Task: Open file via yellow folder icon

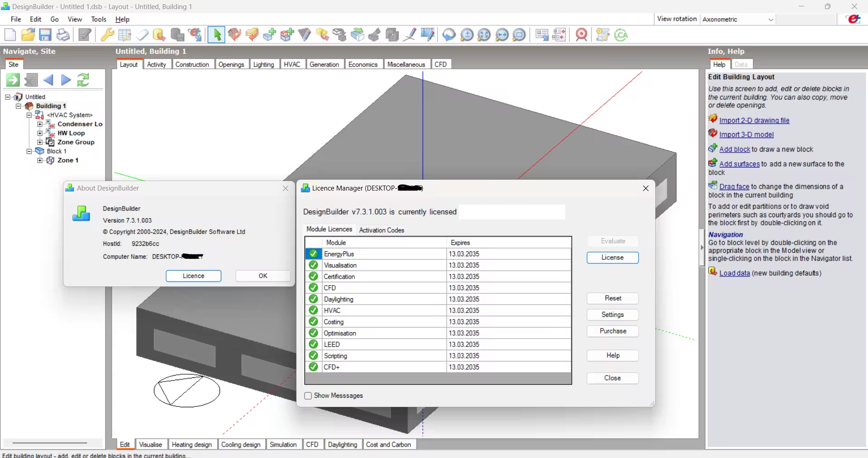Action: coord(28,35)
